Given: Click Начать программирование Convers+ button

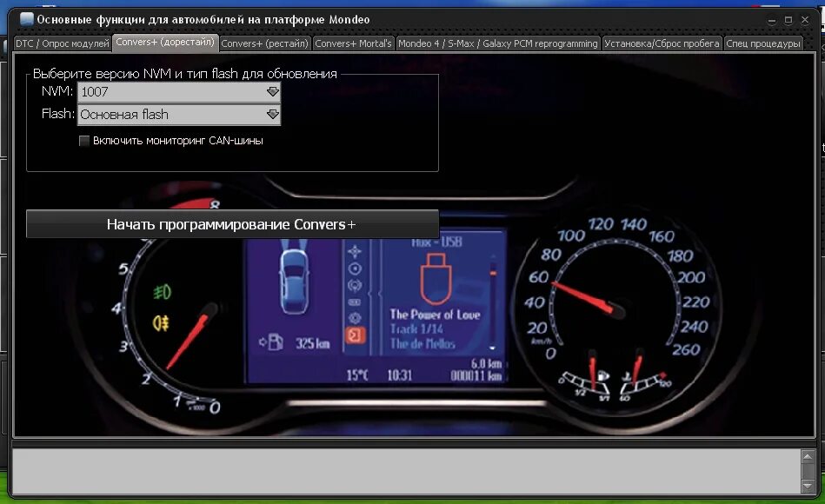Looking at the screenshot, I should click(x=232, y=224).
